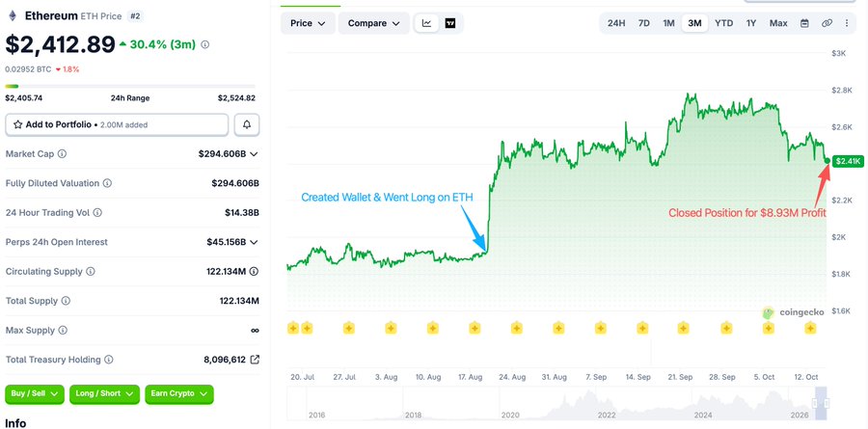This screenshot has height=429, width=868.
Task: Select the 3M time range
Action: click(x=694, y=23)
